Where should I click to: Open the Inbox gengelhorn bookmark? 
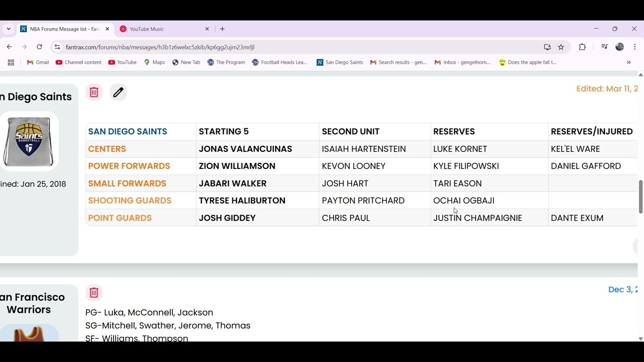pos(462,62)
